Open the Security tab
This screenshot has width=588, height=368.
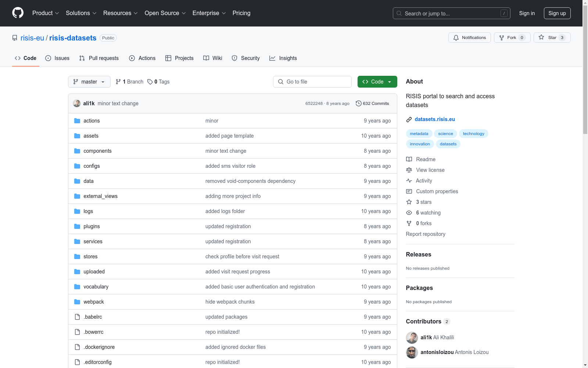pyautogui.click(x=246, y=58)
